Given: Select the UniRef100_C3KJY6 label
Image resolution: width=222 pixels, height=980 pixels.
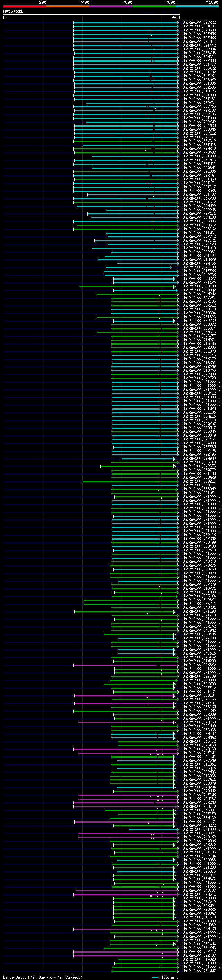Looking at the screenshot, I should coord(199,355).
